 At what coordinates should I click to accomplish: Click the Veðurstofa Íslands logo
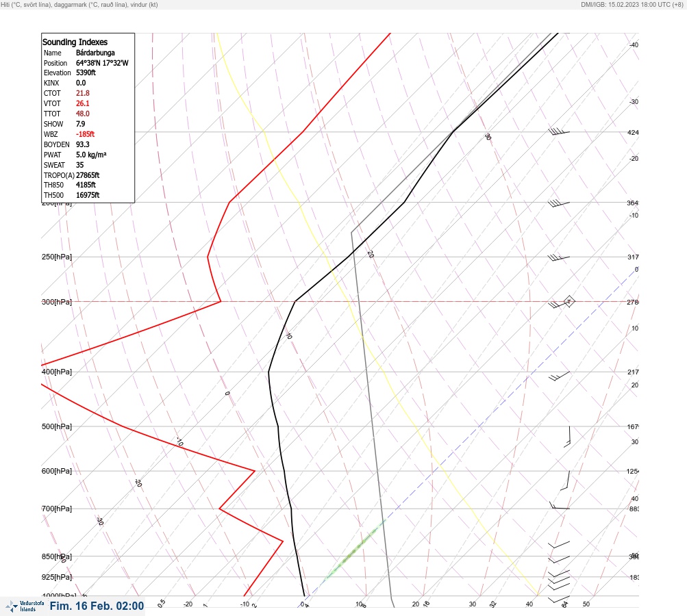click(25, 606)
